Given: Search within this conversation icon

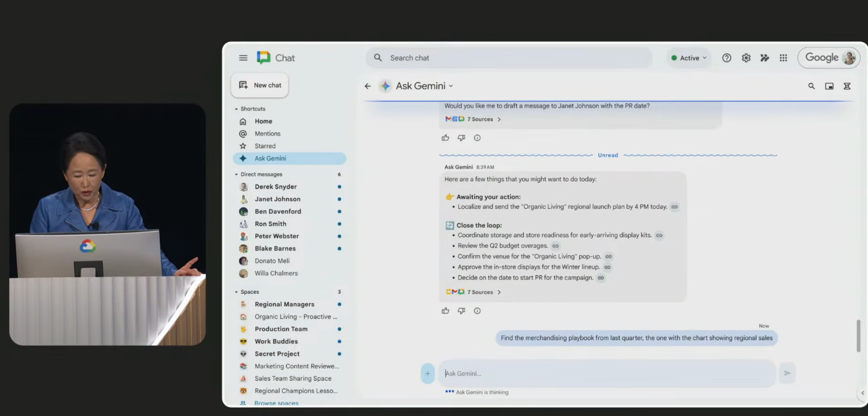Looking at the screenshot, I should [811, 86].
